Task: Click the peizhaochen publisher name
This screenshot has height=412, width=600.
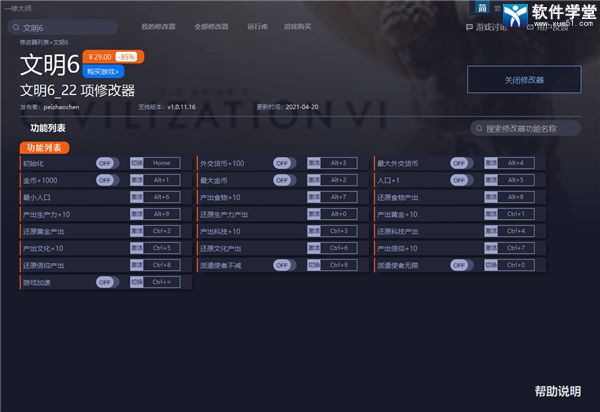Action: coord(61,107)
